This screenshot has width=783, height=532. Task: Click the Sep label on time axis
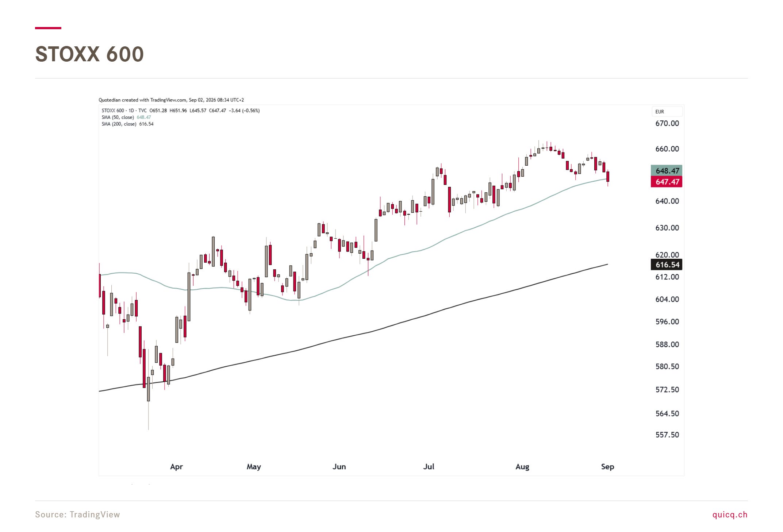[x=607, y=467]
